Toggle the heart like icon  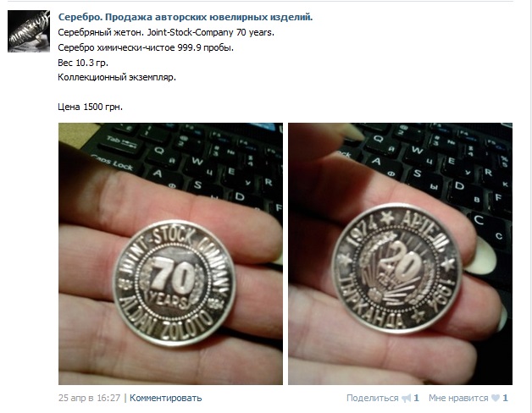coord(496,398)
